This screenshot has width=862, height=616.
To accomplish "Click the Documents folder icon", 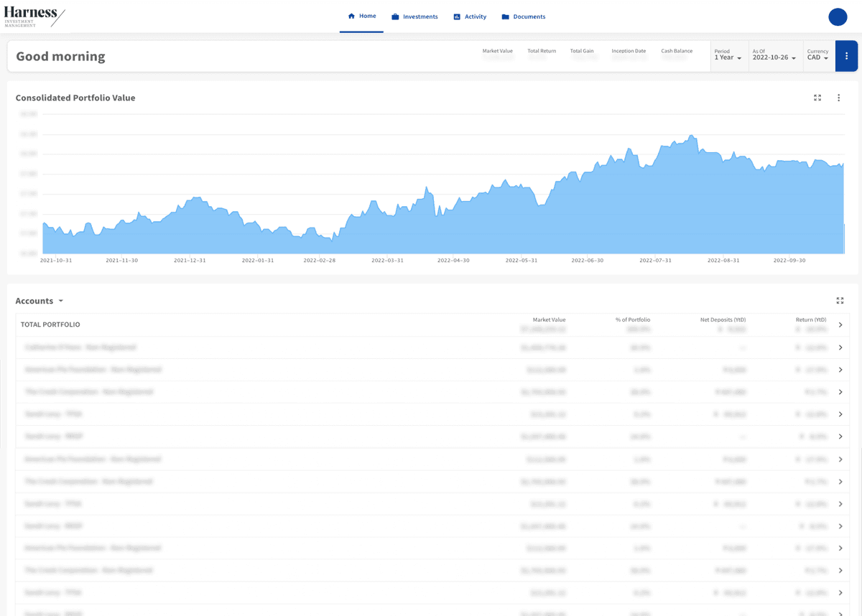I will pos(505,17).
